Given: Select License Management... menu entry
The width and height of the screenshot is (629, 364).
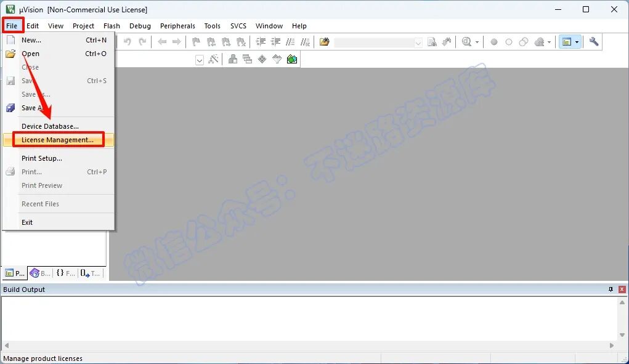Looking at the screenshot, I should click(59, 140).
